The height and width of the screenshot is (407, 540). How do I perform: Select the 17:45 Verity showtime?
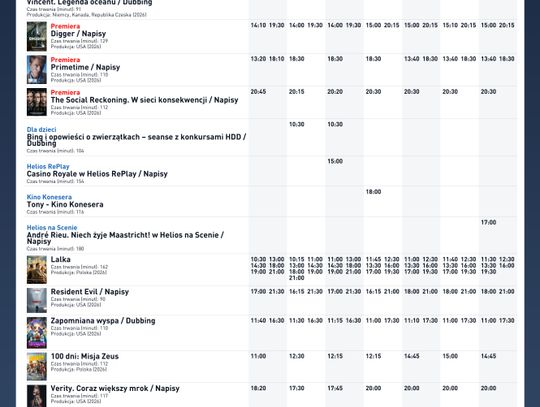point(335,388)
